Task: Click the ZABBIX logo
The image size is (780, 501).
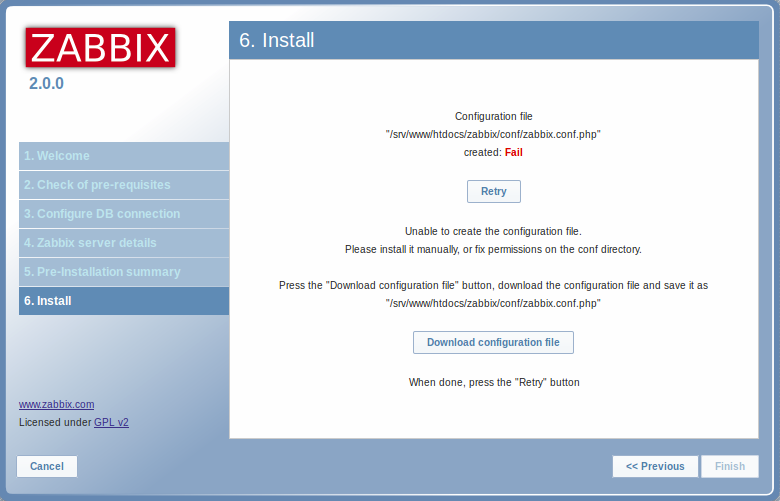Action: 100,47
